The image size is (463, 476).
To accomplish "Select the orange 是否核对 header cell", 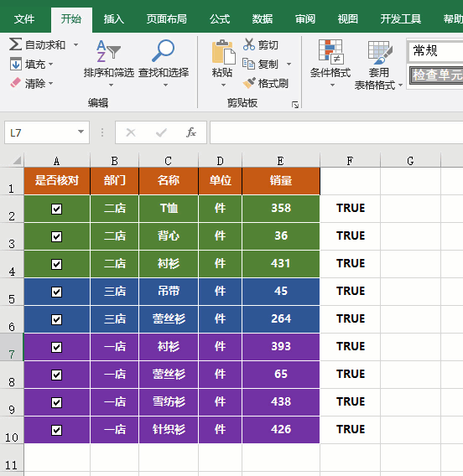I will pyautogui.click(x=57, y=181).
